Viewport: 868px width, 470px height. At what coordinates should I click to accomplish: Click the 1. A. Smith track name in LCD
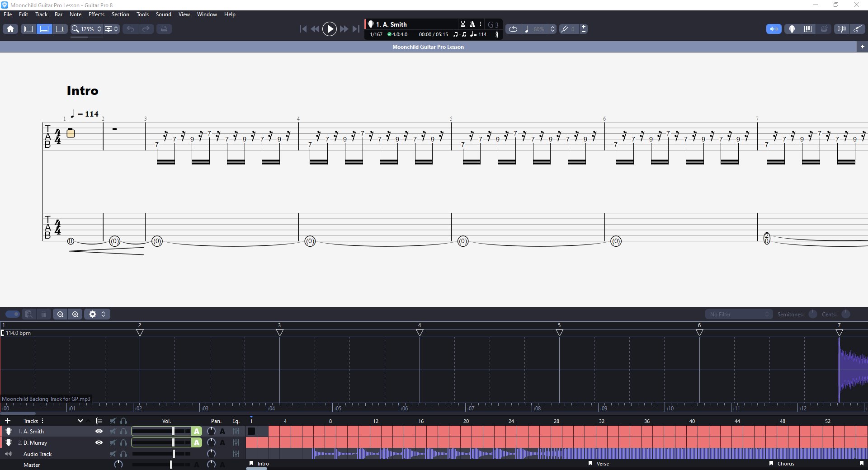tap(392, 24)
